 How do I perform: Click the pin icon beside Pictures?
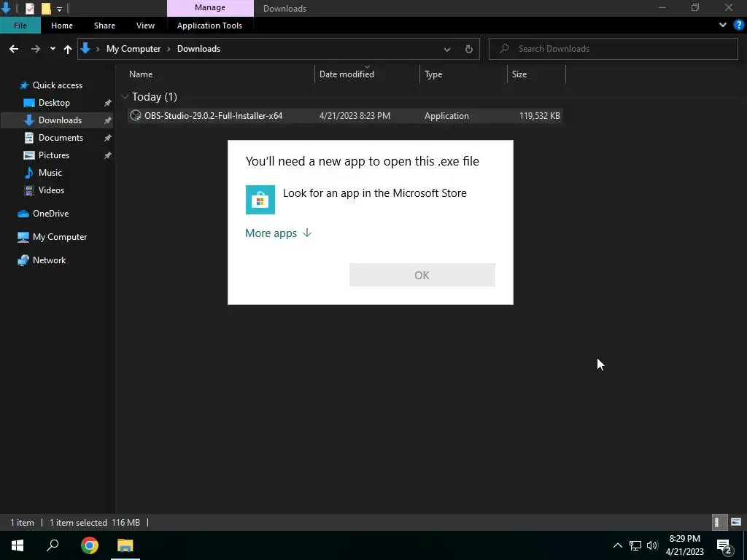(108, 155)
